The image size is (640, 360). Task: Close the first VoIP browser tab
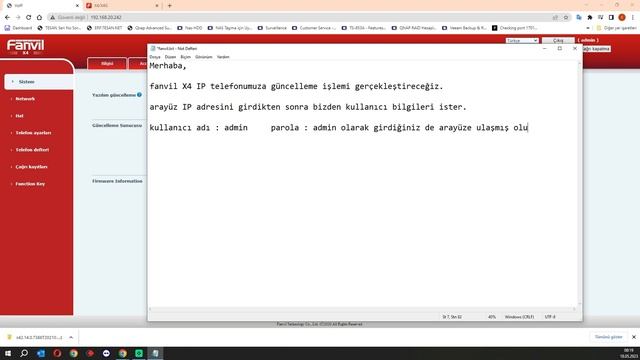[x=77, y=6]
